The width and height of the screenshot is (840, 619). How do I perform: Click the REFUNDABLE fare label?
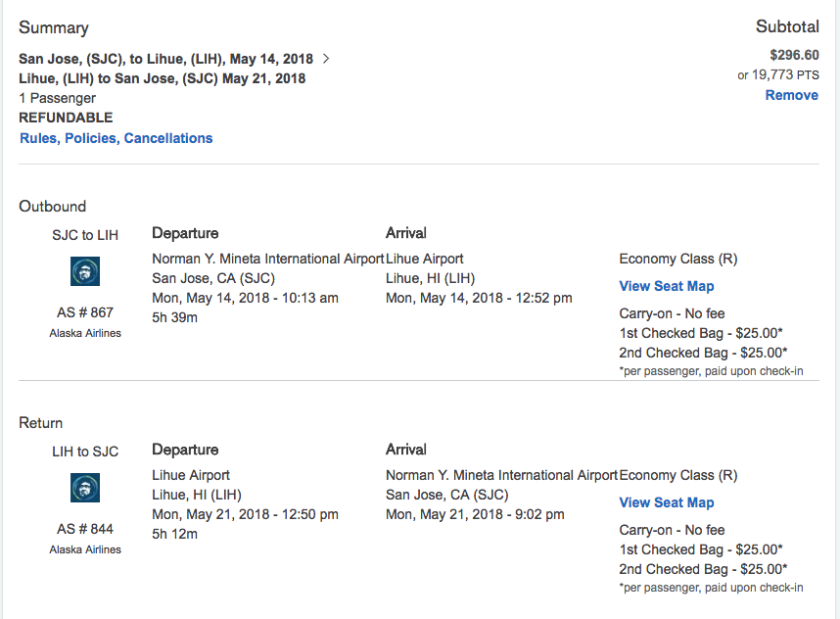66,118
